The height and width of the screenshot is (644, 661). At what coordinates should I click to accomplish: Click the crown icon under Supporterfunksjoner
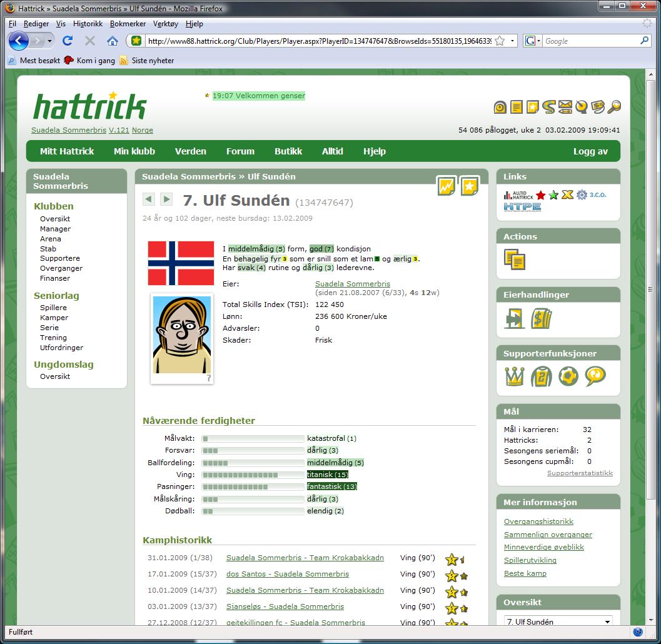coord(515,376)
